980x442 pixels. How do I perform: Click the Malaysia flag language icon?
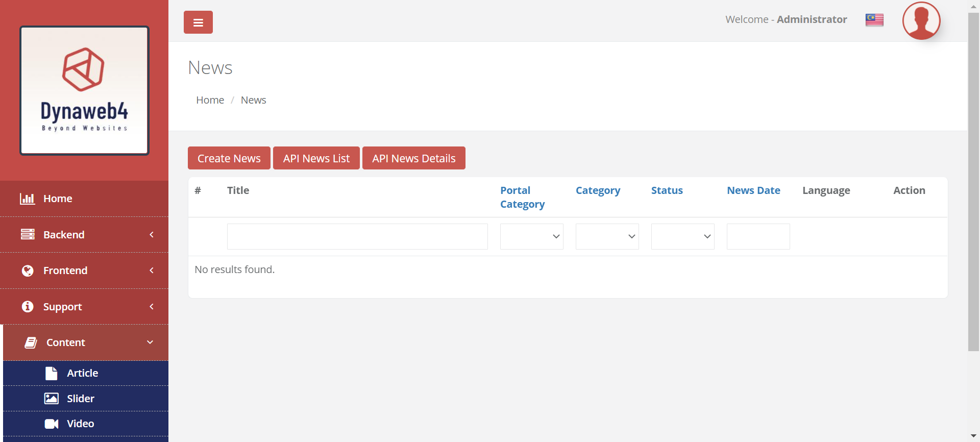874,20
